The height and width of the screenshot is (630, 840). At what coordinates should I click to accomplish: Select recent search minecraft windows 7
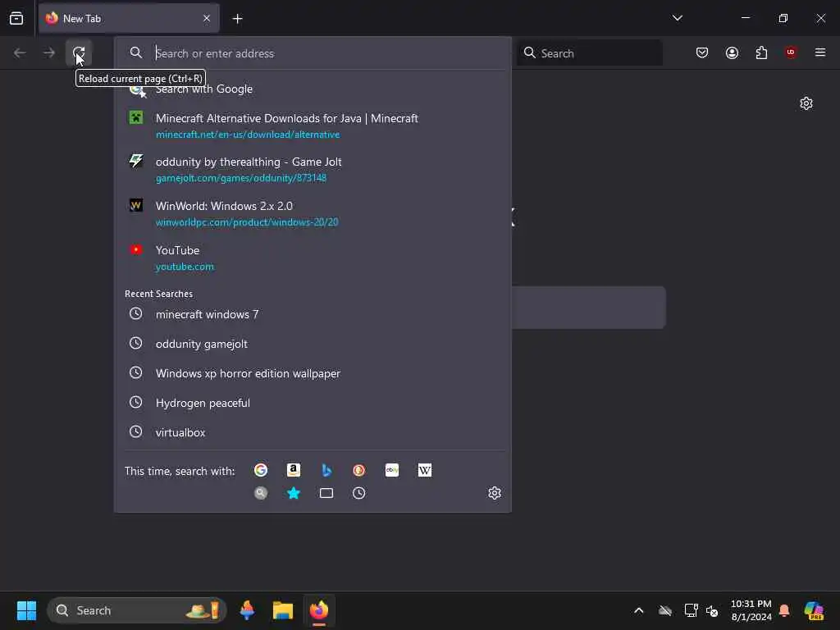[x=313, y=314]
